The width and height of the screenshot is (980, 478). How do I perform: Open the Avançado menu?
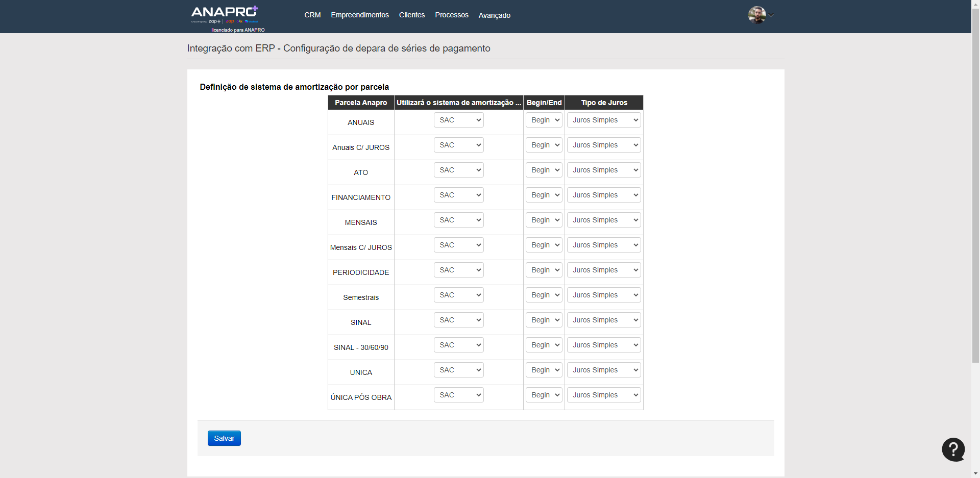[494, 15]
